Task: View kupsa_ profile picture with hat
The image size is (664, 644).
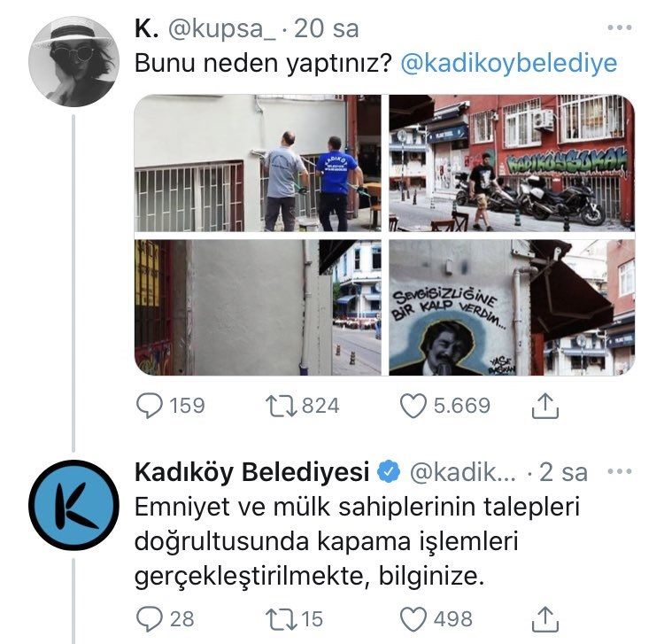Action: pos(73,61)
